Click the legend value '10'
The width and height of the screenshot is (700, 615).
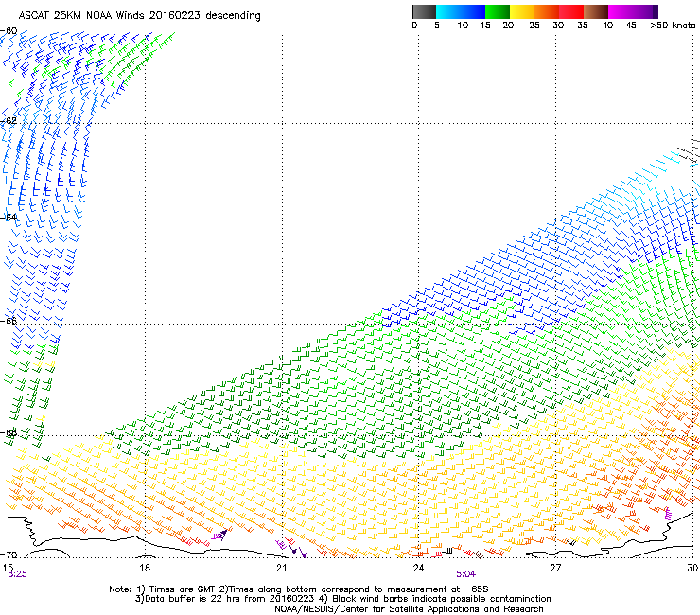pos(463,26)
